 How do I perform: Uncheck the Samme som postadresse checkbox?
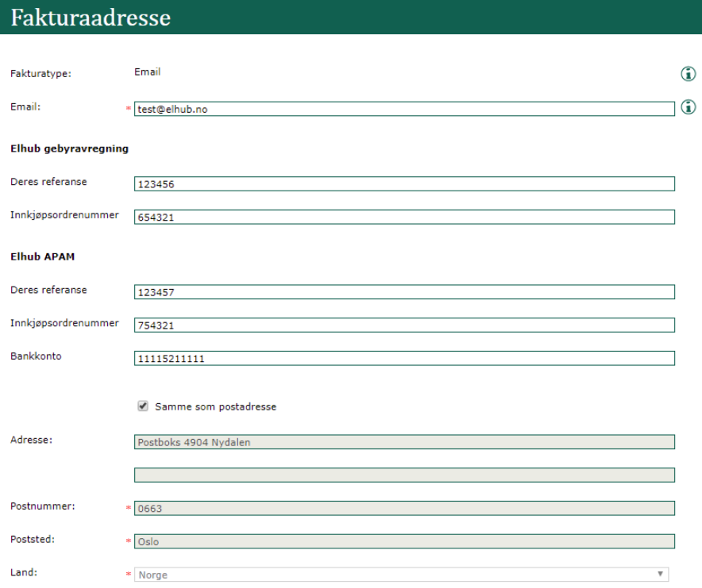point(143,406)
